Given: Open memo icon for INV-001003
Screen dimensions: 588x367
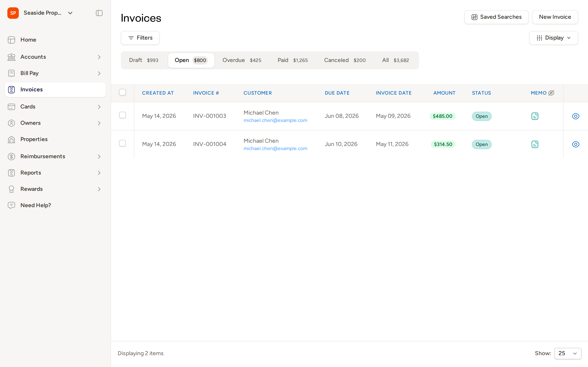Looking at the screenshot, I should (x=535, y=116).
